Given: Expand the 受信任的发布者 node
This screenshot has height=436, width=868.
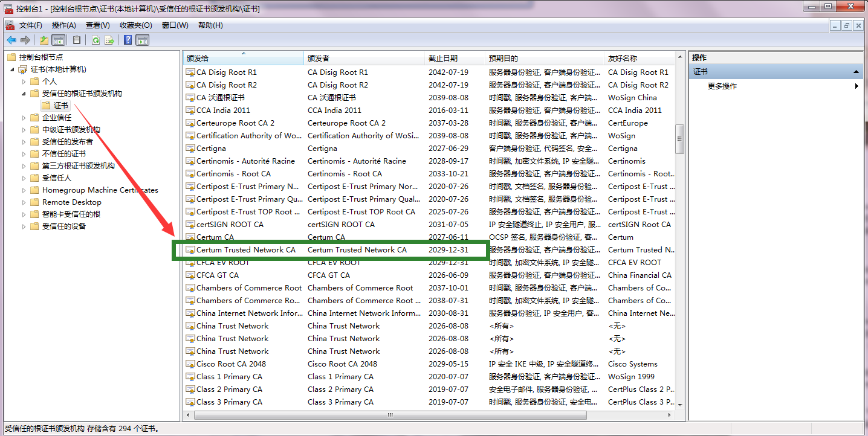Looking at the screenshot, I should (24, 142).
